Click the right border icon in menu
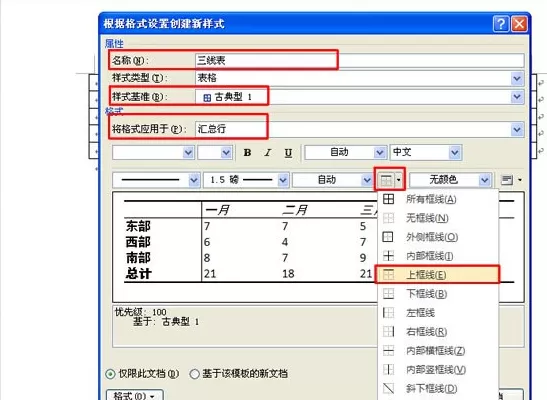The image size is (547, 400). pos(388,331)
